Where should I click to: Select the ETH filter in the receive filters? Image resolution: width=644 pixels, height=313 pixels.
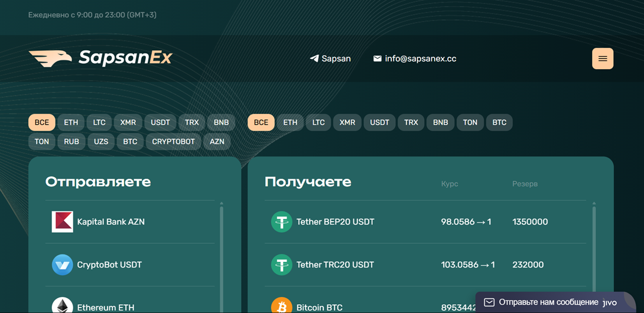290,122
